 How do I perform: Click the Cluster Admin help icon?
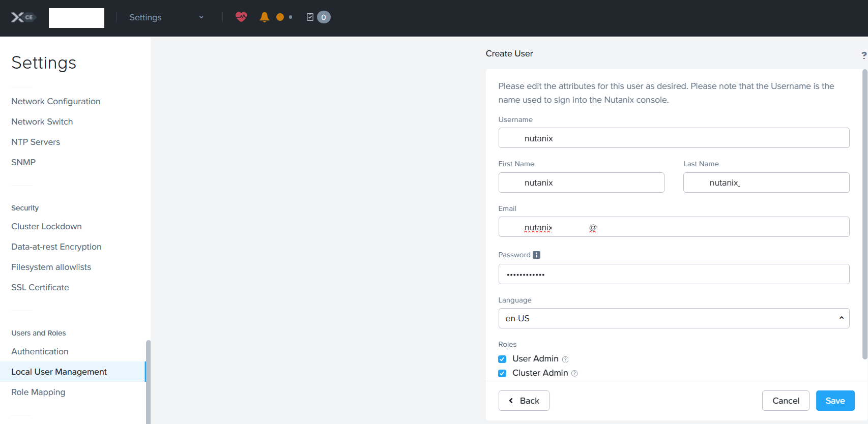pos(574,374)
